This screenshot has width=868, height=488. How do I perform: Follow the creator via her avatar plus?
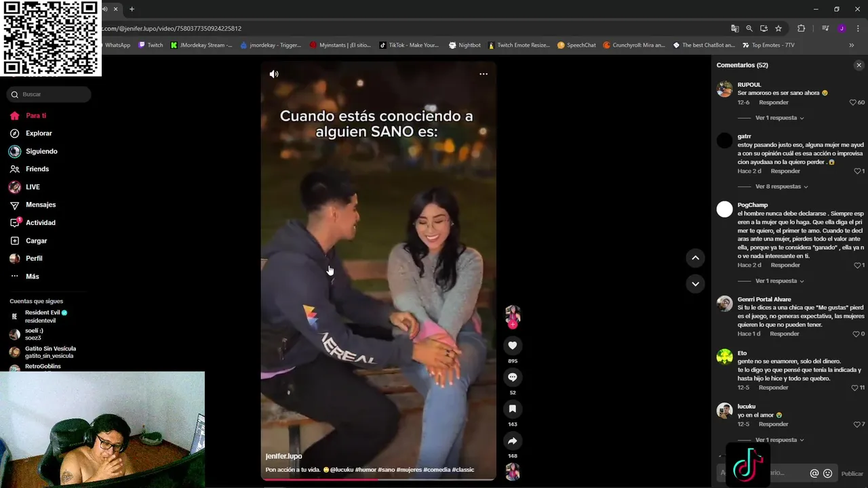[513, 325]
